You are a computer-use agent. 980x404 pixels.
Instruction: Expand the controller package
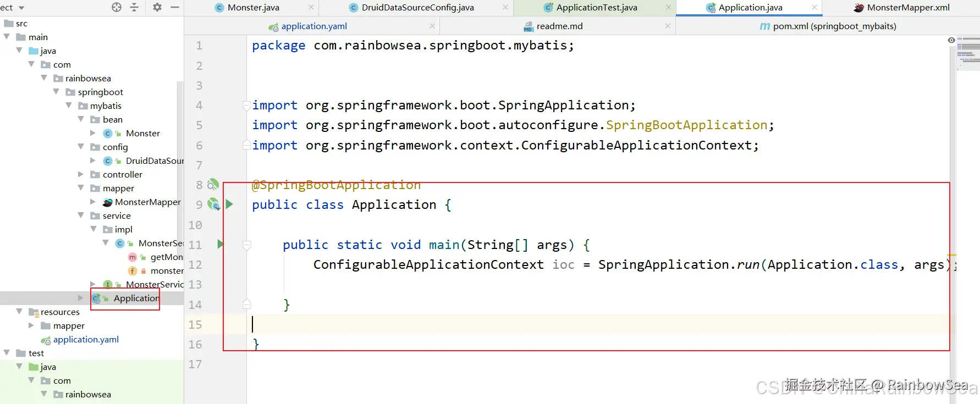coord(81,174)
